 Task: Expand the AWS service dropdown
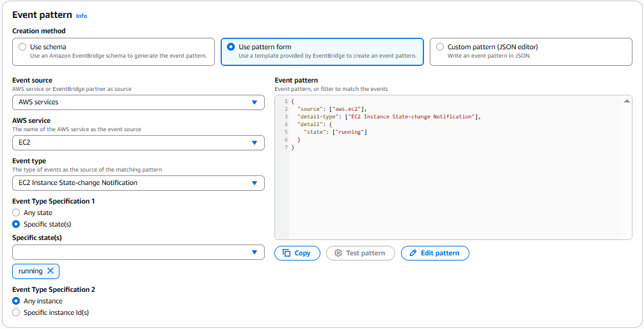[138, 142]
